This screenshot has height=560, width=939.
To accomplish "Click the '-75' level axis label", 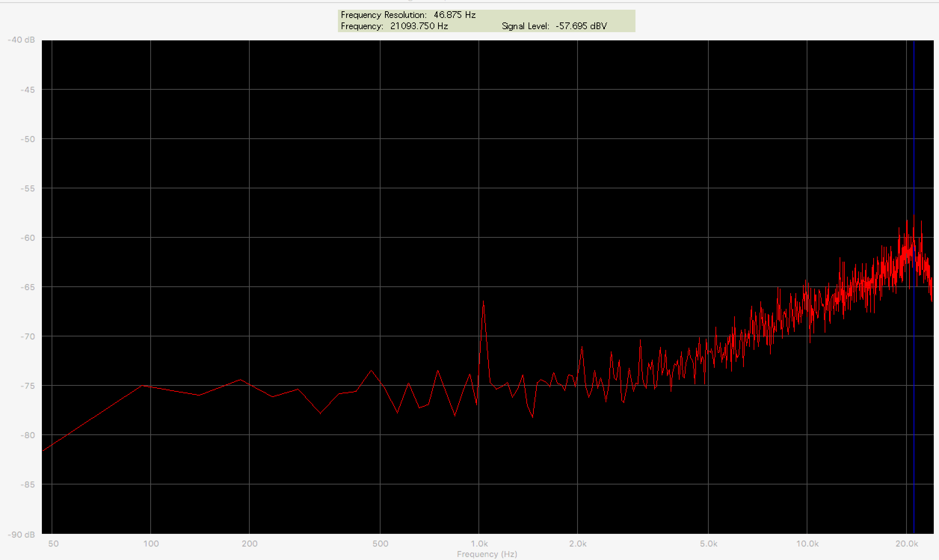I will click(28, 386).
